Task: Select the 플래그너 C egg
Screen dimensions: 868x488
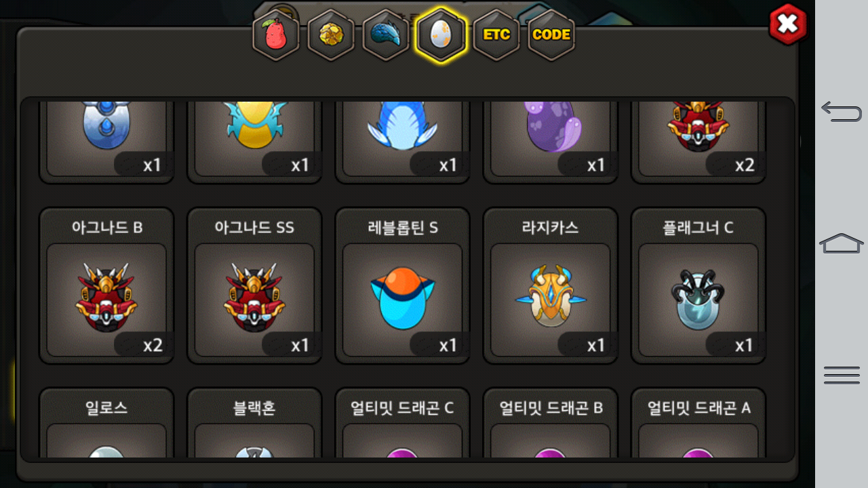Action: [698, 286]
